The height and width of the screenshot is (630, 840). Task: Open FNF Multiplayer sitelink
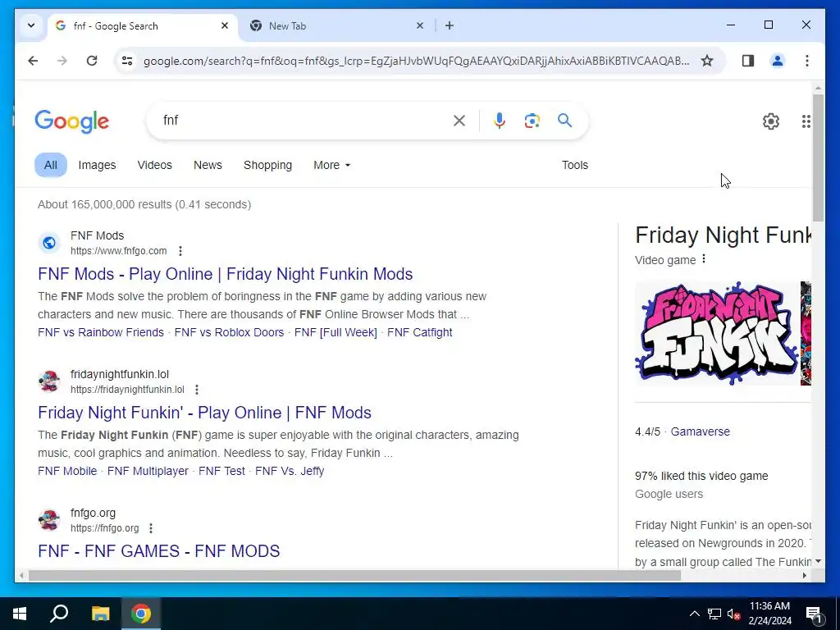coord(148,471)
